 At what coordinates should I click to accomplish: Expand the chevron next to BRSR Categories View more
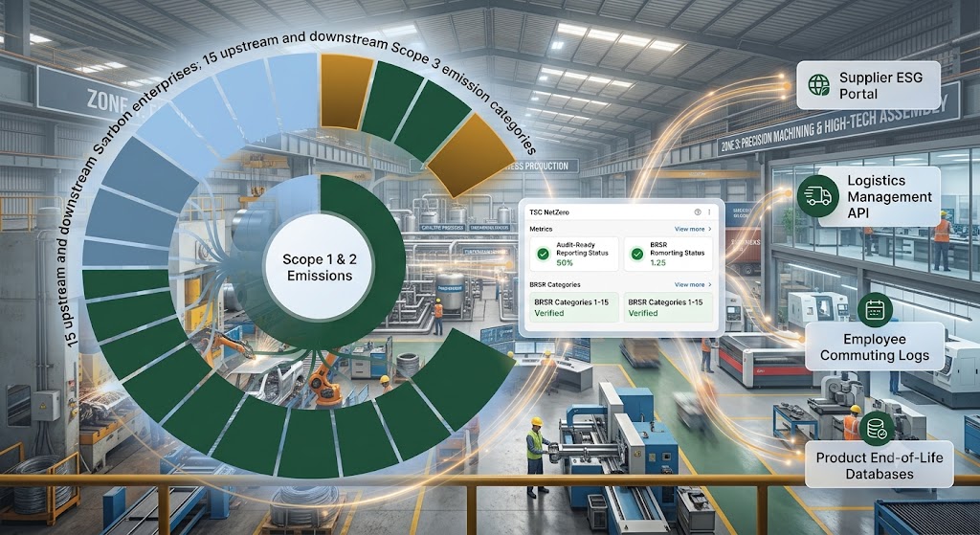tap(709, 285)
